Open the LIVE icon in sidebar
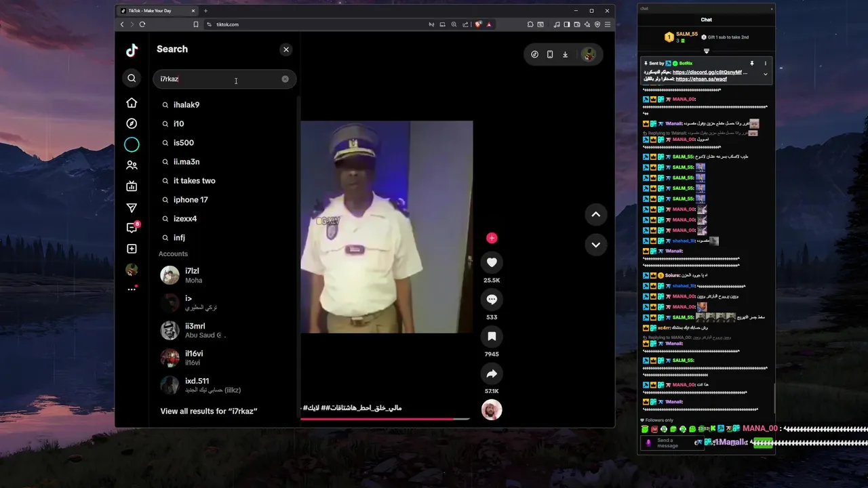 132,186
